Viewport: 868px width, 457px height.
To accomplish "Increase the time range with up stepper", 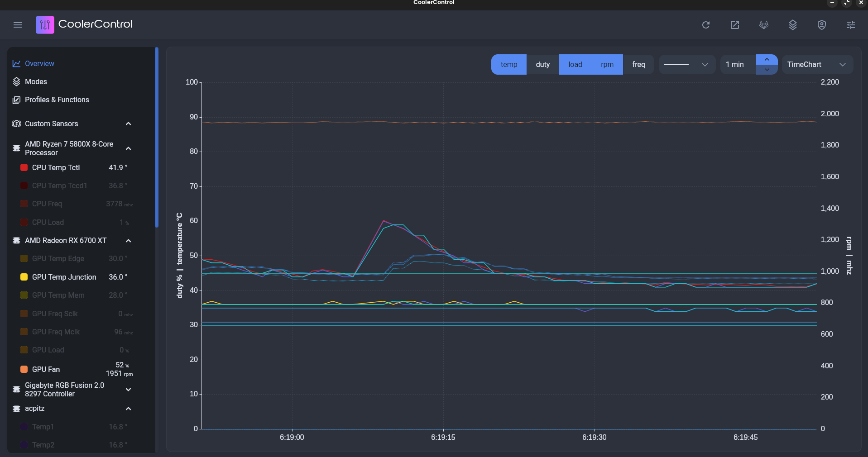I will 767,60.
